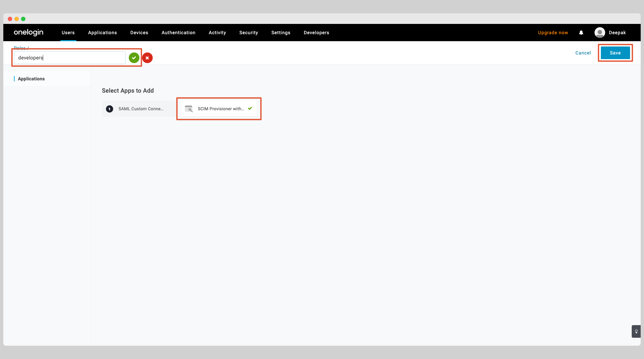Click the numbered badge on SAML Custom Connector
Screen dimensions: 644x359
110,109
